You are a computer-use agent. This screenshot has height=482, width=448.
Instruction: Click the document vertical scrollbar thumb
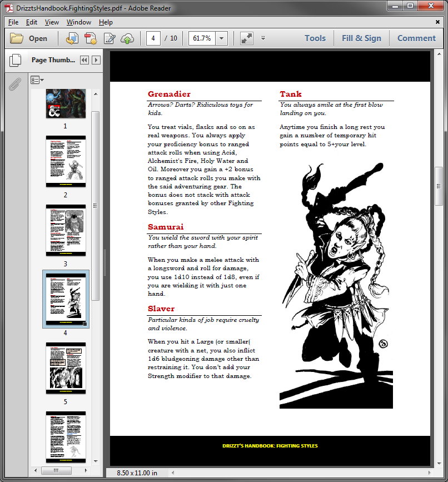[439, 186]
